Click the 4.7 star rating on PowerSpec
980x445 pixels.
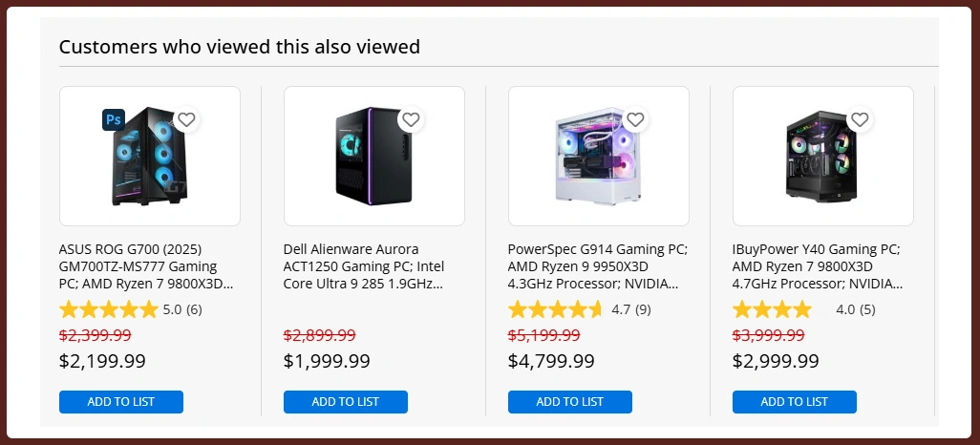pos(557,309)
